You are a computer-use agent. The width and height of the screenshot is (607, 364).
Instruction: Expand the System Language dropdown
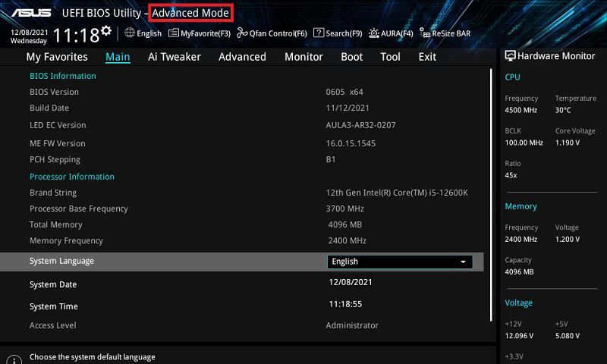(400, 262)
